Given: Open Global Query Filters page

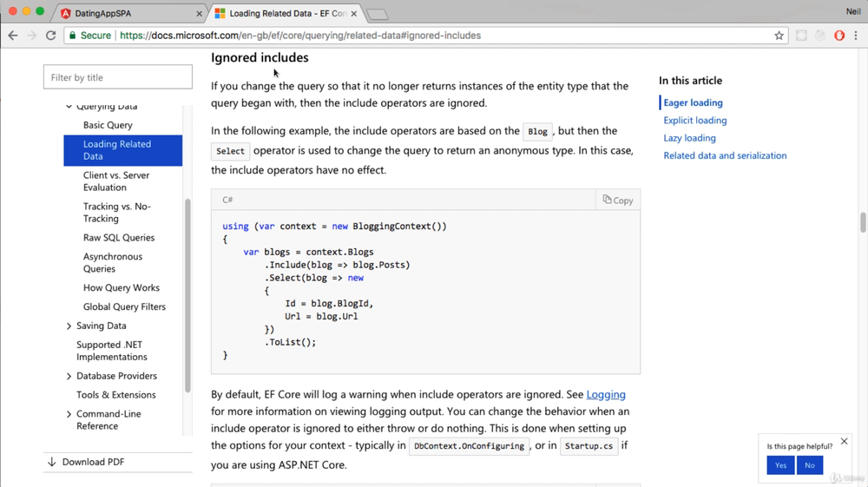Looking at the screenshot, I should pyautogui.click(x=124, y=306).
